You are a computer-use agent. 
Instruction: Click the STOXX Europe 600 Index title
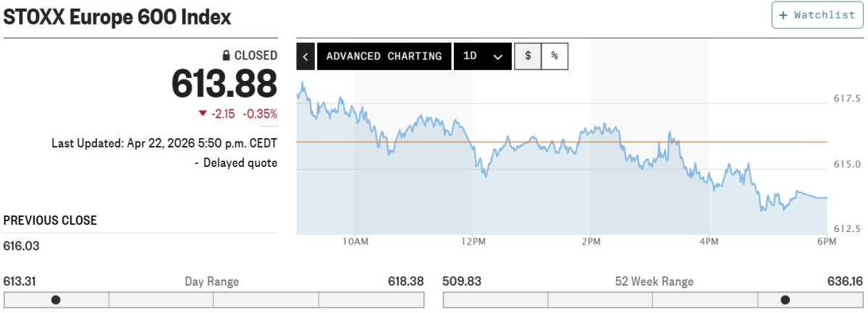click(117, 17)
